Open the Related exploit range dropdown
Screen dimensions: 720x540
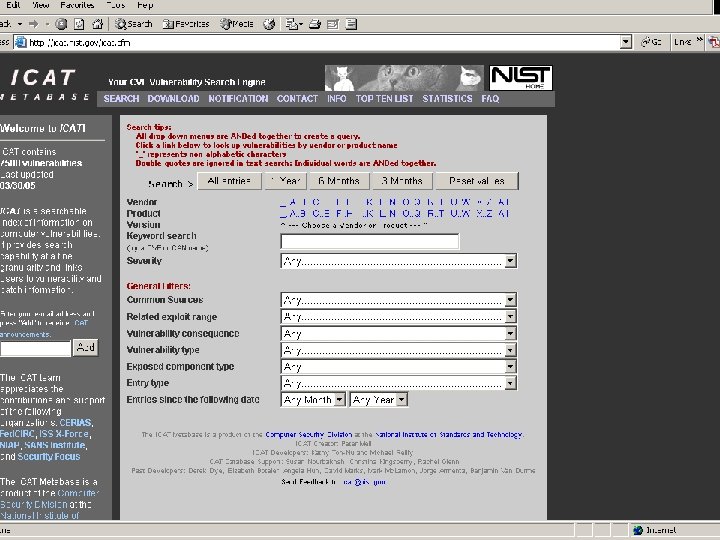click(x=399, y=316)
